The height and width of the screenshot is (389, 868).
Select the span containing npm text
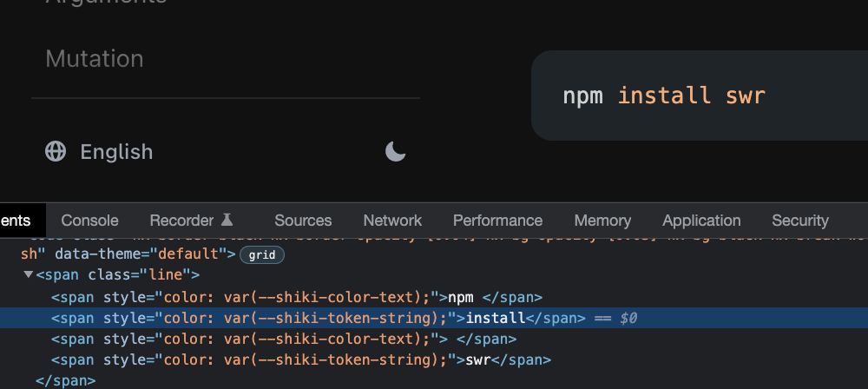(x=297, y=298)
